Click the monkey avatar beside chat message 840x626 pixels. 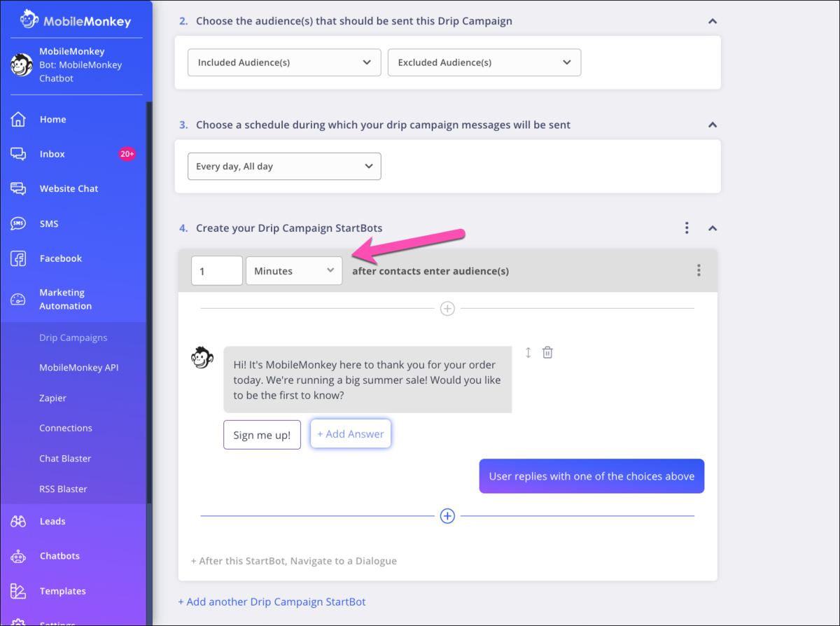point(202,358)
